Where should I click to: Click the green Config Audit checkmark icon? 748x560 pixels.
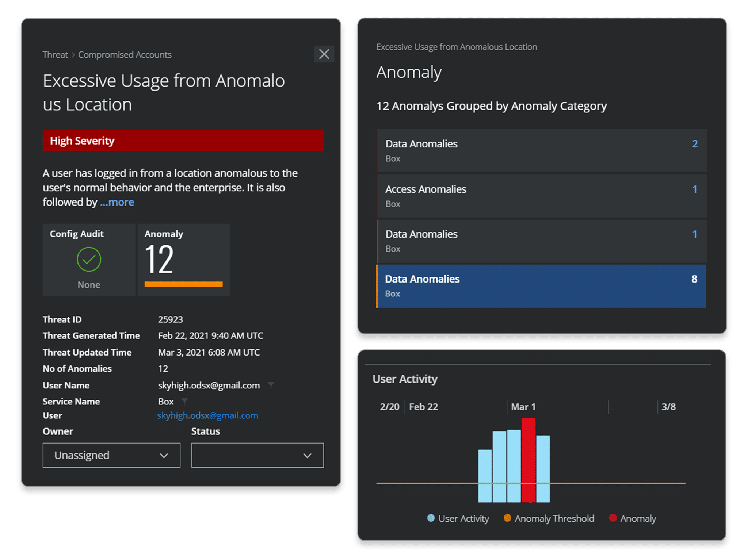pos(89,259)
